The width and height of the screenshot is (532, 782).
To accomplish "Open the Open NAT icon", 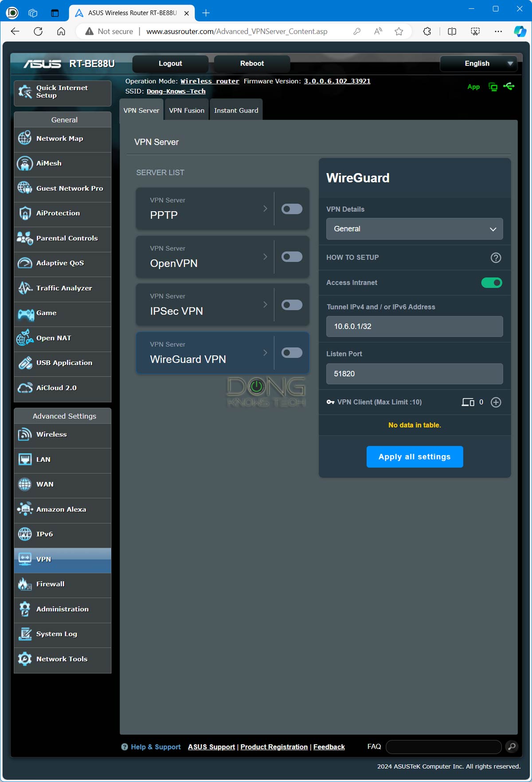I will click(25, 338).
